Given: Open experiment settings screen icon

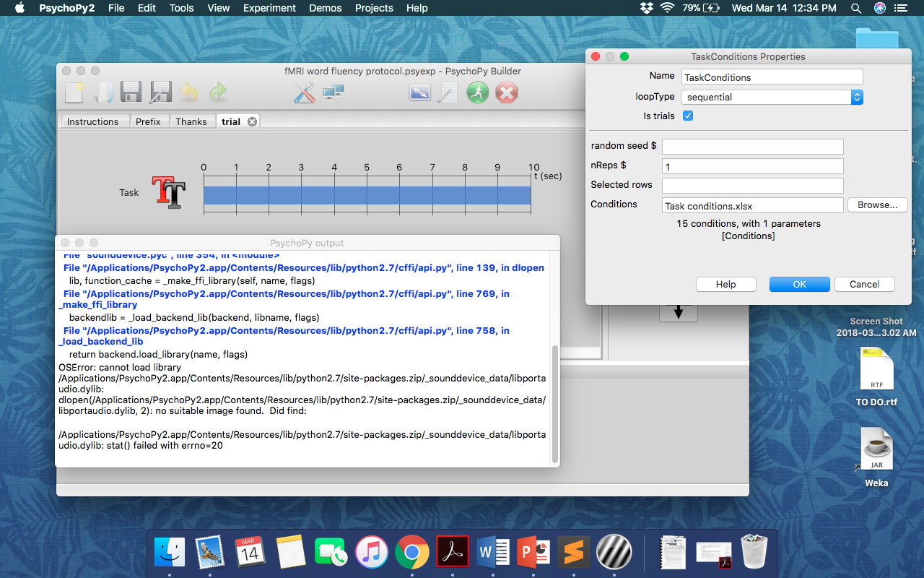Looking at the screenshot, I should click(419, 92).
